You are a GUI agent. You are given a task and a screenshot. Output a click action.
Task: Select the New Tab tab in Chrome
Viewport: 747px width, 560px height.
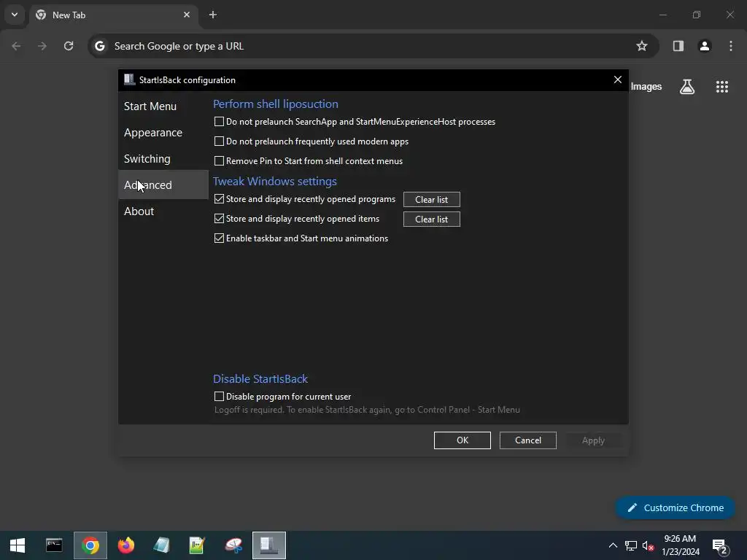(x=112, y=15)
